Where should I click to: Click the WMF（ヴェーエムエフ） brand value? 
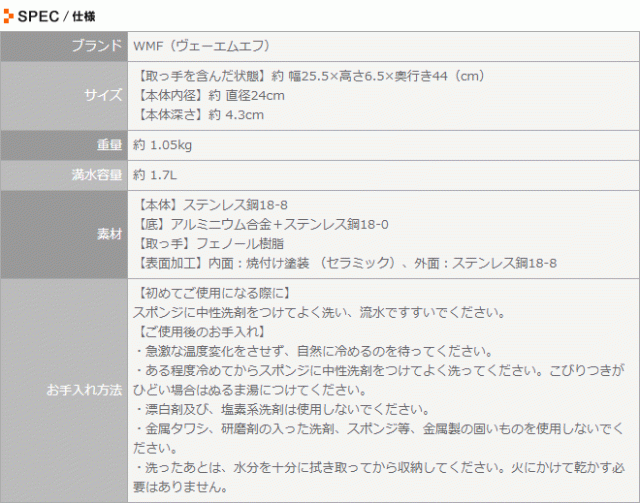(x=202, y=46)
